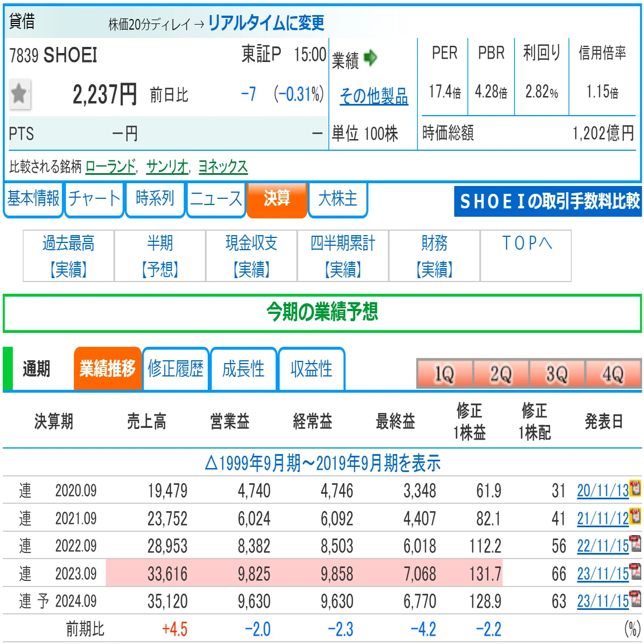
Task: Click the 利回り value 2.82%
Action: (542, 92)
